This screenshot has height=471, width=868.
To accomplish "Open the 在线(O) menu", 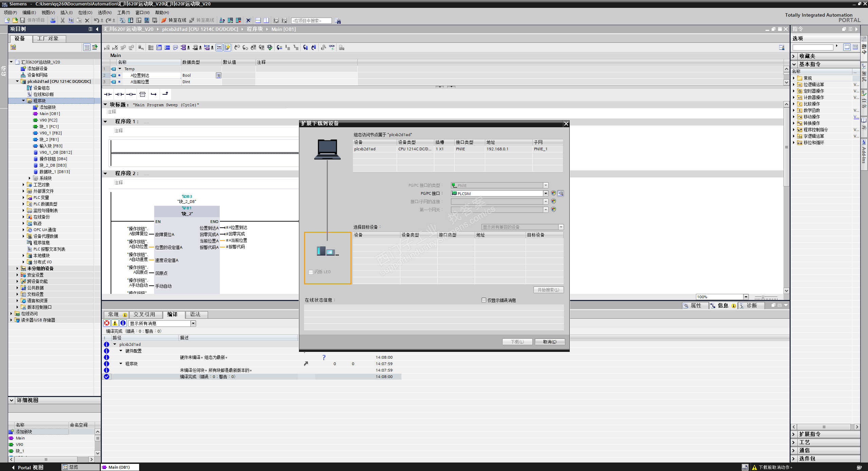I will pos(85,13).
